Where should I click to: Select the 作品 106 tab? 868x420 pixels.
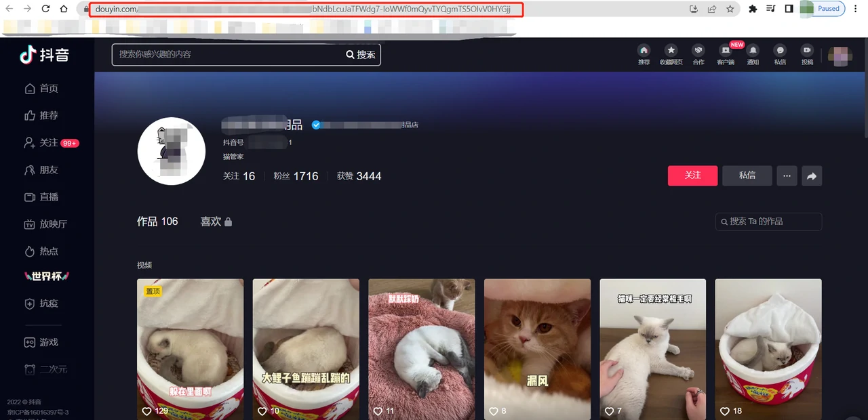pyautogui.click(x=157, y=222)
